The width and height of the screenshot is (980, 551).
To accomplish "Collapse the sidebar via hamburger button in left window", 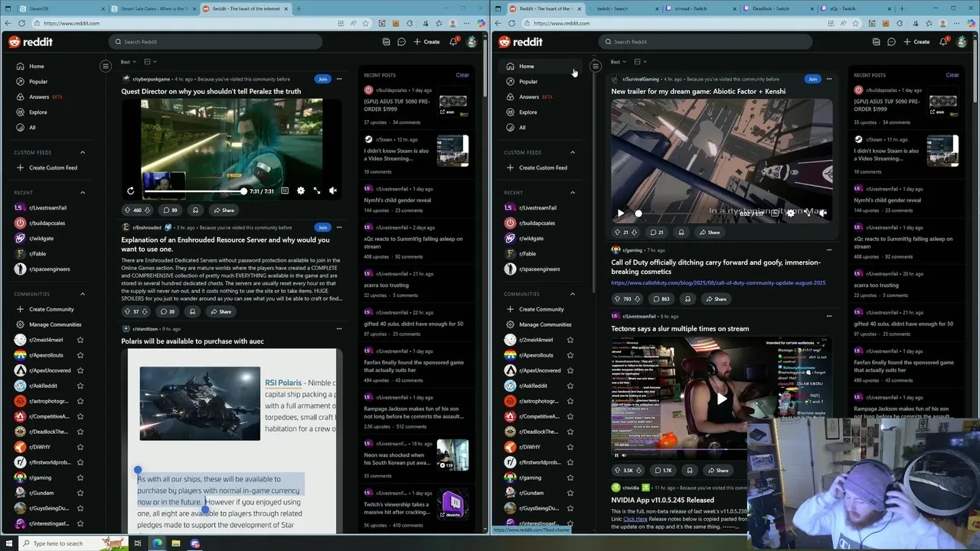I will click(x=106, y=66).
